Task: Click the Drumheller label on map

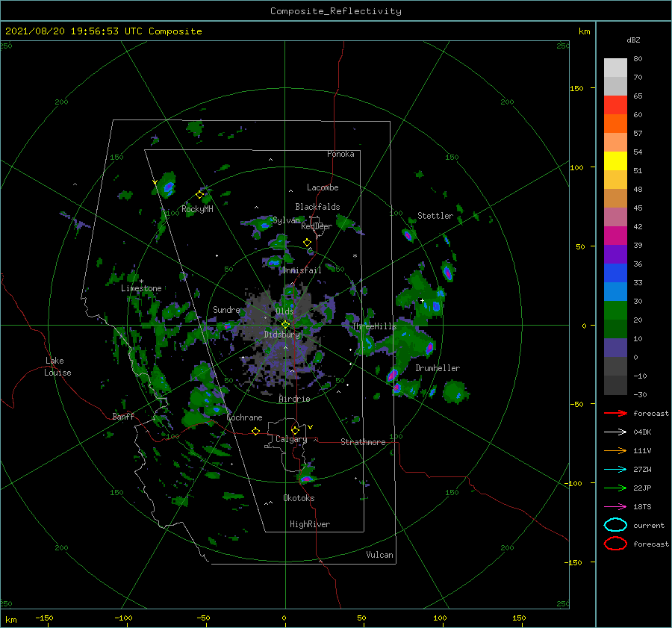Action: [x=438, y=368]
